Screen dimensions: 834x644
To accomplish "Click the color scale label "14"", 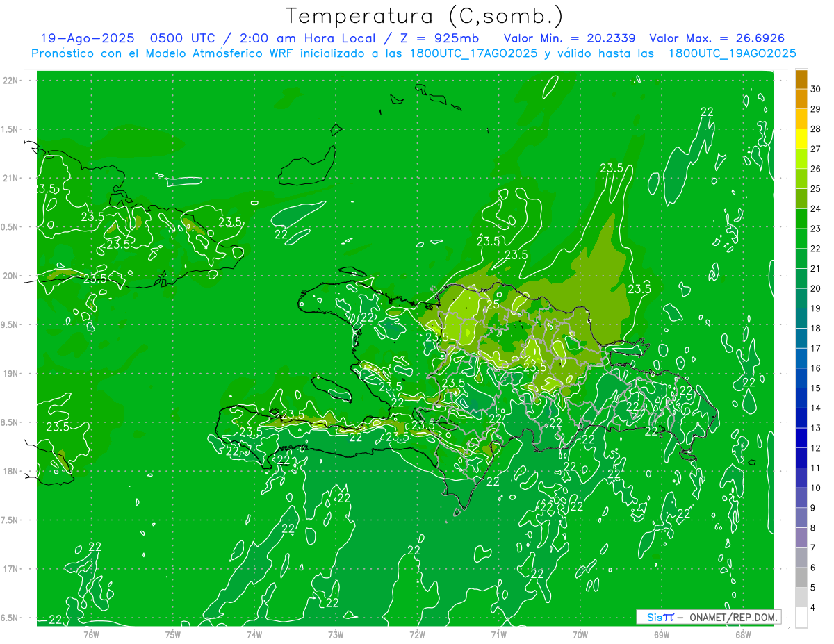I will (x=815, y=408).
